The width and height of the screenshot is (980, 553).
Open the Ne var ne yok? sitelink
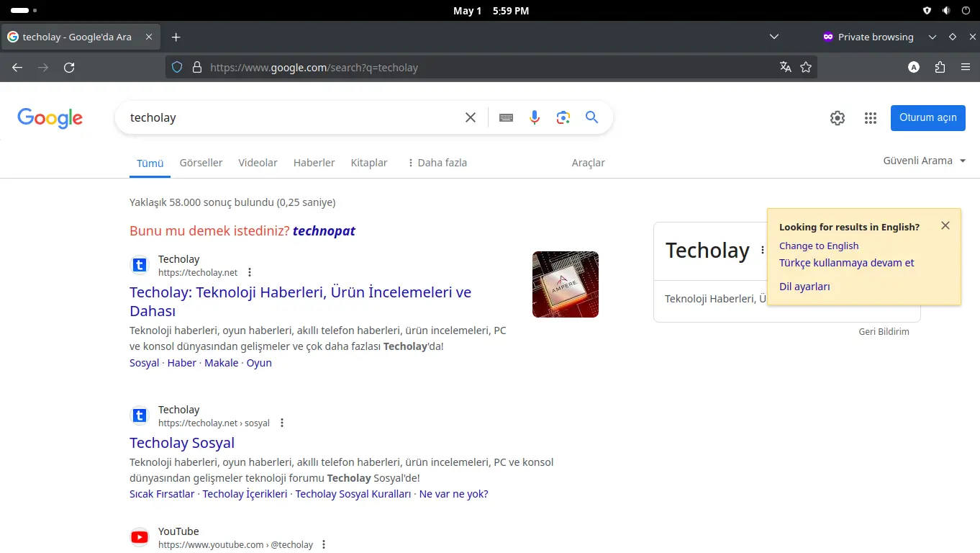pyautogui.click(x=453, y=494)
